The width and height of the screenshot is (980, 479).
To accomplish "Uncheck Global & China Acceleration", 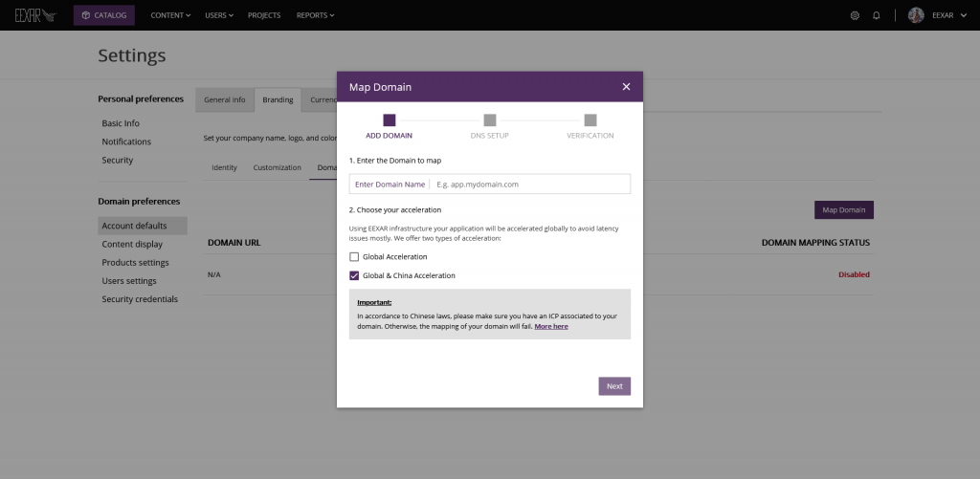I will pyautogui.click(x=354, y=275).
